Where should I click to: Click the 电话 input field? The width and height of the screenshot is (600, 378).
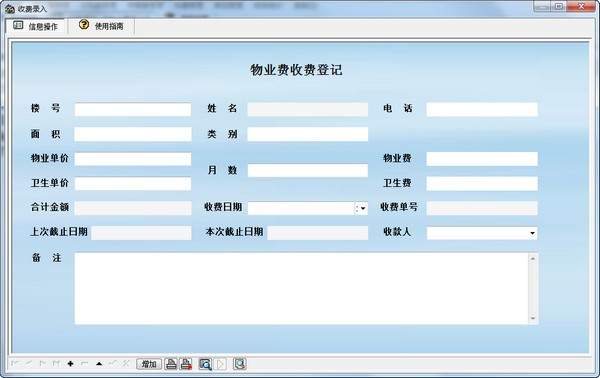click(x=482, y=109)
